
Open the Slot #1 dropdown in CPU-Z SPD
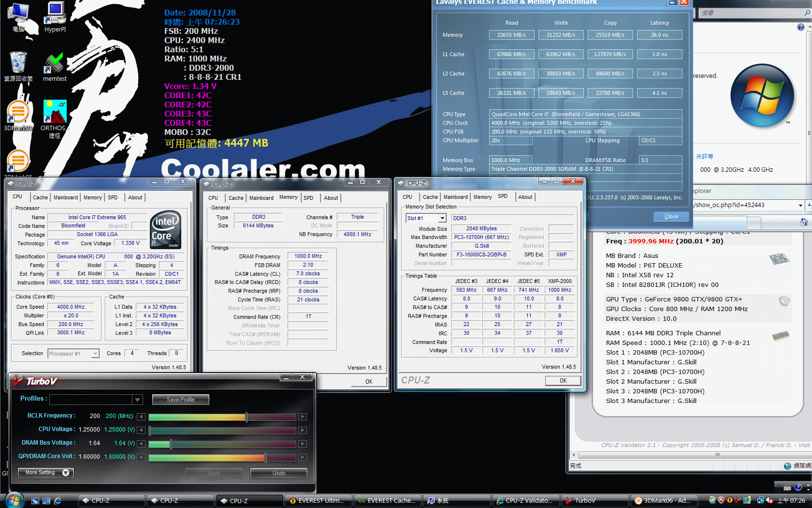point(442,218)
